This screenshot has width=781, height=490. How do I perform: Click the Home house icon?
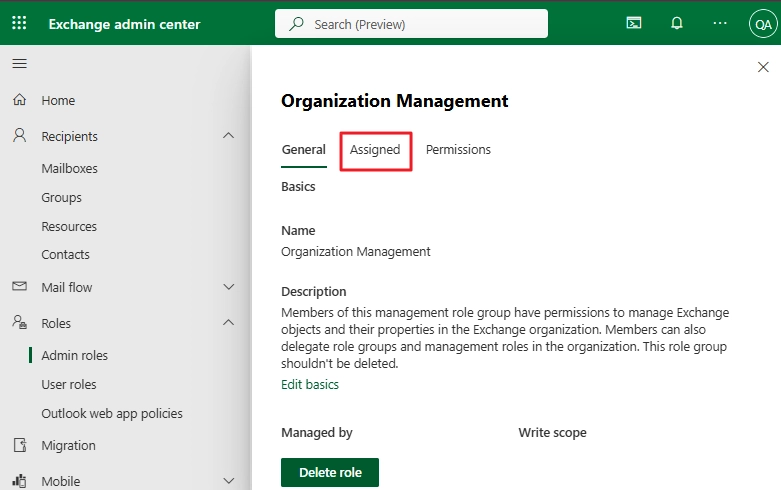point(19,100)
